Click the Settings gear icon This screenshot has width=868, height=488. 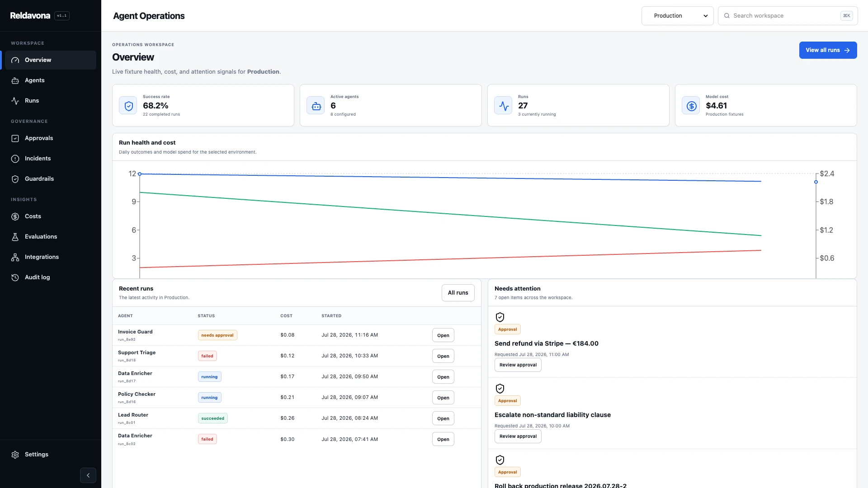[15, 455]
